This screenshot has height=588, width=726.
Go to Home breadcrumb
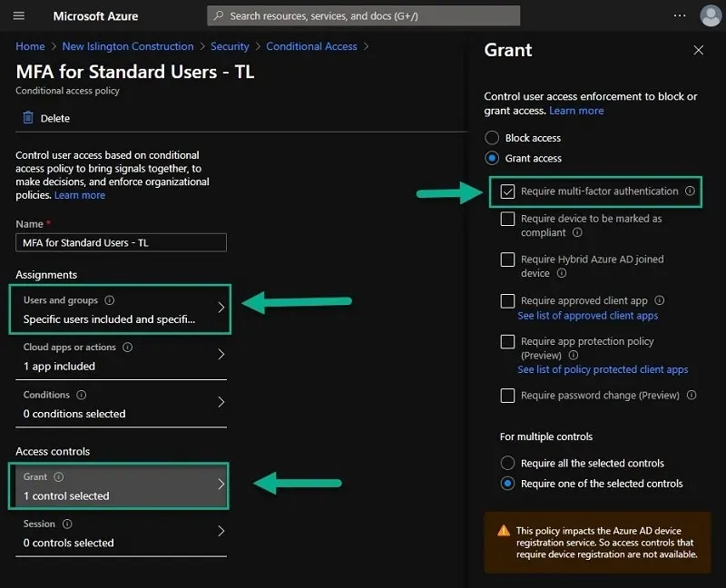click(x=30, y=46)
